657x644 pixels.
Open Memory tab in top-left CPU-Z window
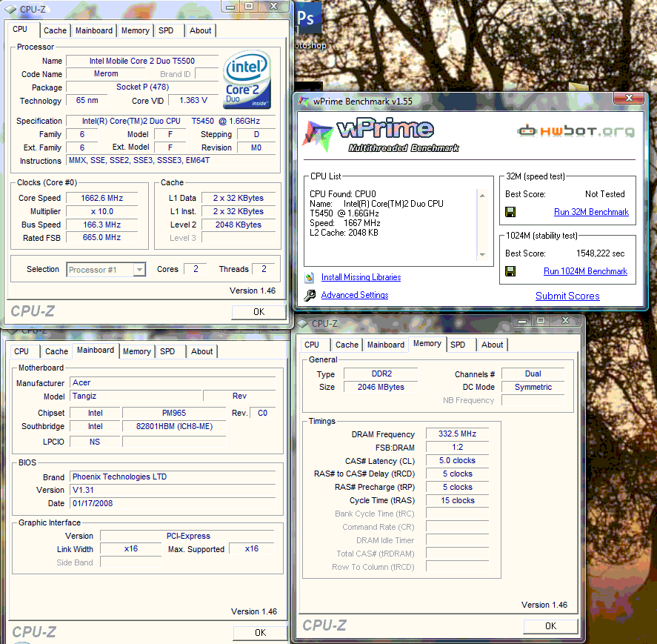135,30
